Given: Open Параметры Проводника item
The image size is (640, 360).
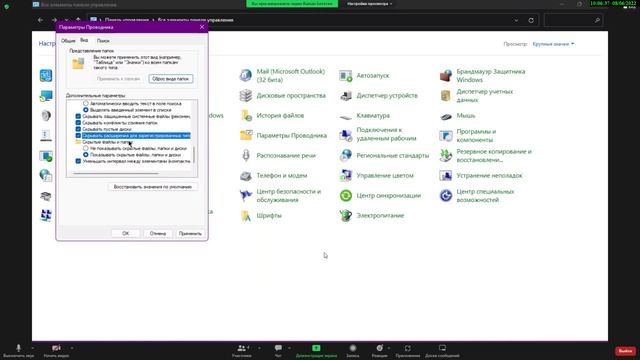Looking at the screenshot, I should pos(284,136).
